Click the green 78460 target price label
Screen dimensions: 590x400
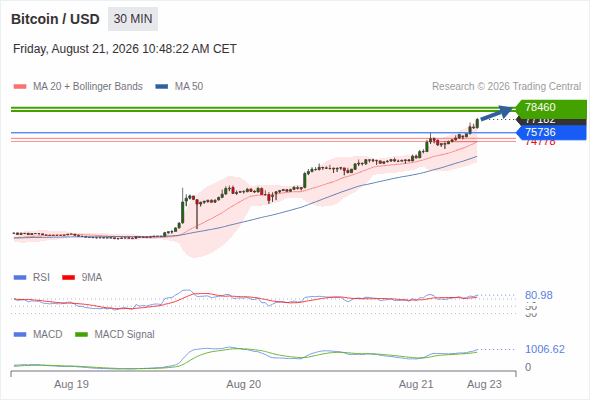551,107
